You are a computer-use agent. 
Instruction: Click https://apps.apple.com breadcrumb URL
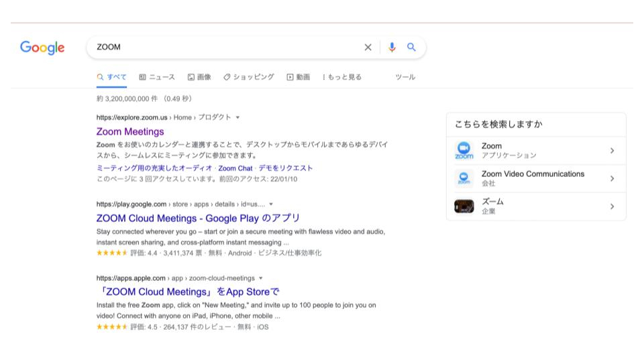(x=131, y=278)
